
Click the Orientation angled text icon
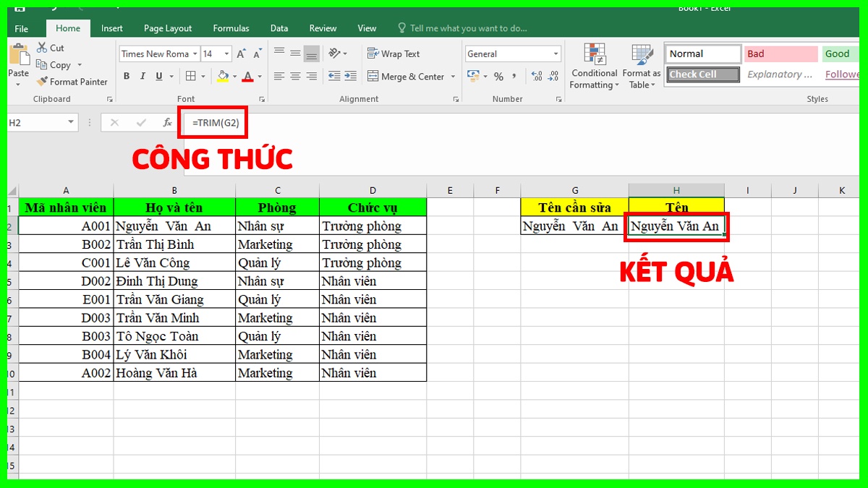334,53
